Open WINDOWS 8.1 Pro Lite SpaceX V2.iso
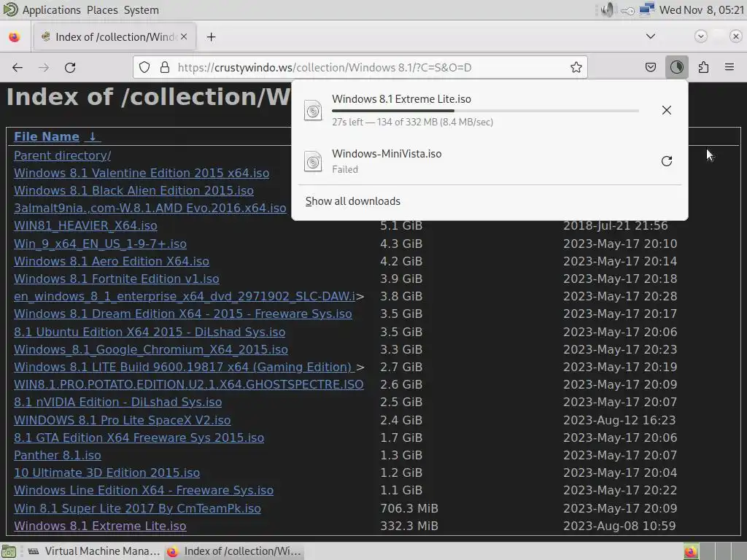The image size is (747, 560). point(123,421)
